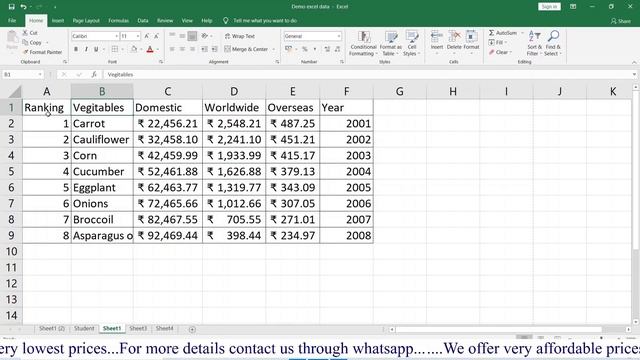Toggle Italic formatting
The image size is (640, 360).
click(86, 49)
